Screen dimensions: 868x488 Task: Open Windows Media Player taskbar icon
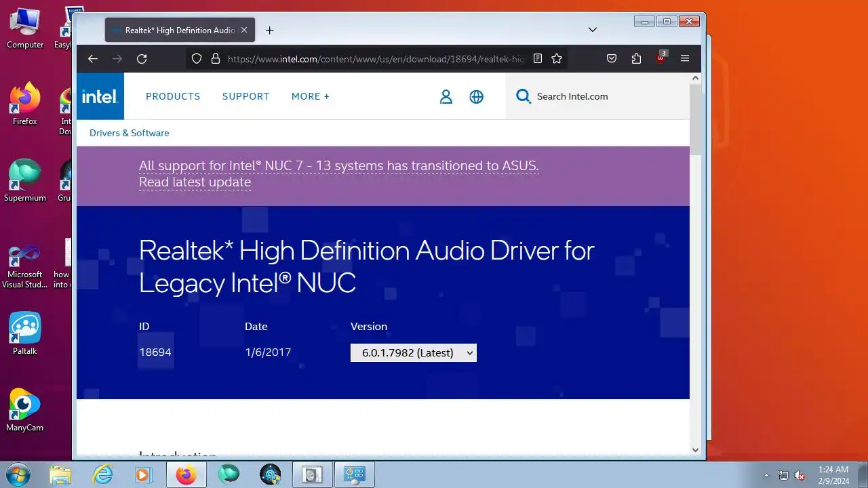tap(143, 474)
